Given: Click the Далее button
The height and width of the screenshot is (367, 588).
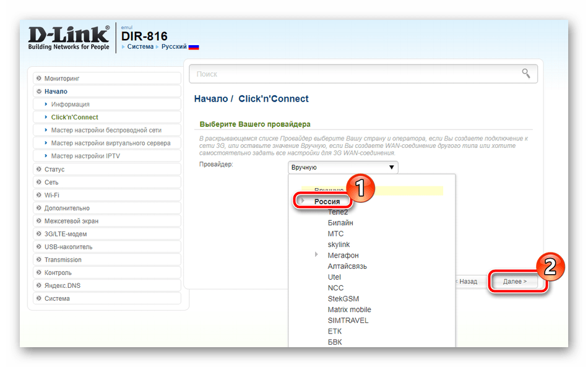Looking at the screenshot, I should 515,281.
